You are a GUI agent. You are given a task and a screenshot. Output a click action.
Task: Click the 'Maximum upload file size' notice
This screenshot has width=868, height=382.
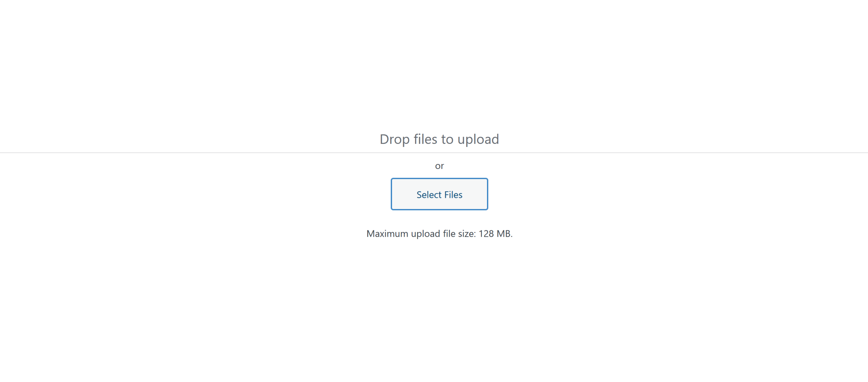point(439,234)
